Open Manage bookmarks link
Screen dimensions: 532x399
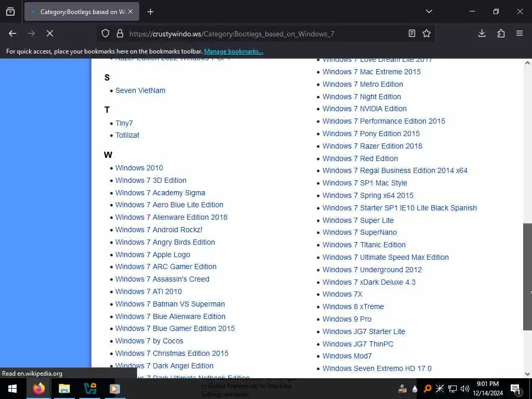point(233,51)
